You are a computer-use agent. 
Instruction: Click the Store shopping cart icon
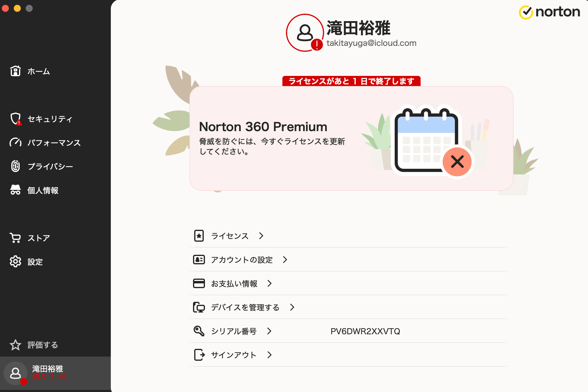(15, 238)
